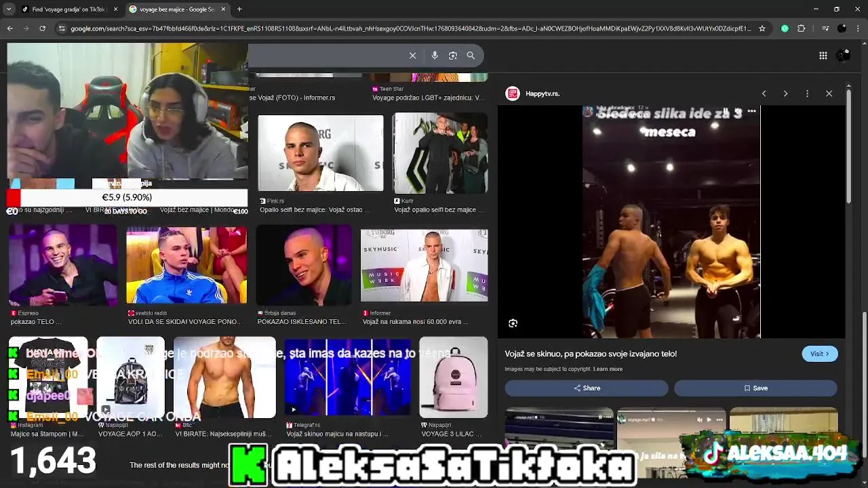Open the Pink.rs 'Opalio selfi bez majice' thumbnail
The width and height of the screenshot is (868, 488).
pos(321,153)
